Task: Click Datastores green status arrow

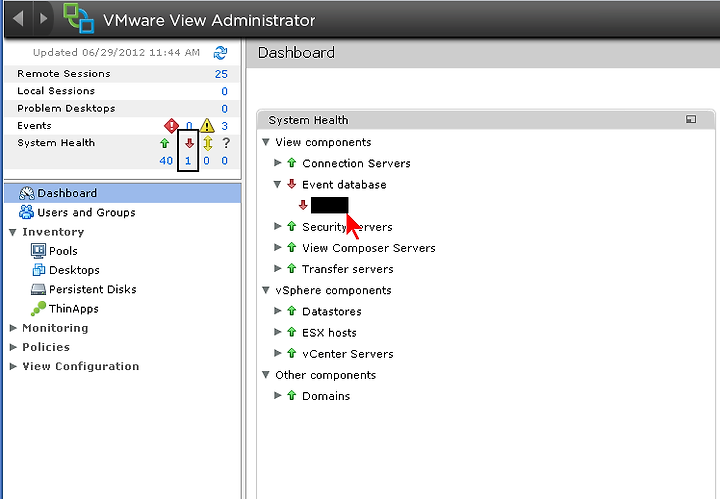Action: (x=292, y=311)
